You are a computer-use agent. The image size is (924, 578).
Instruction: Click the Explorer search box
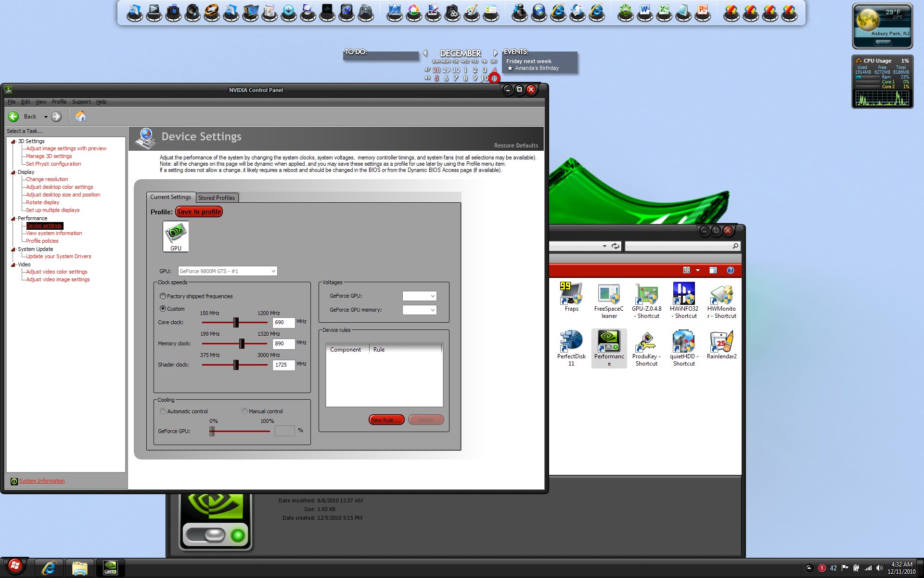tap(682, 246)
